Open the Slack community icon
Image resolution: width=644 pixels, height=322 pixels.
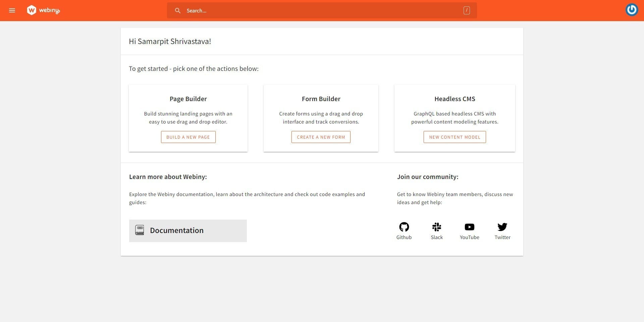(437, 227)
